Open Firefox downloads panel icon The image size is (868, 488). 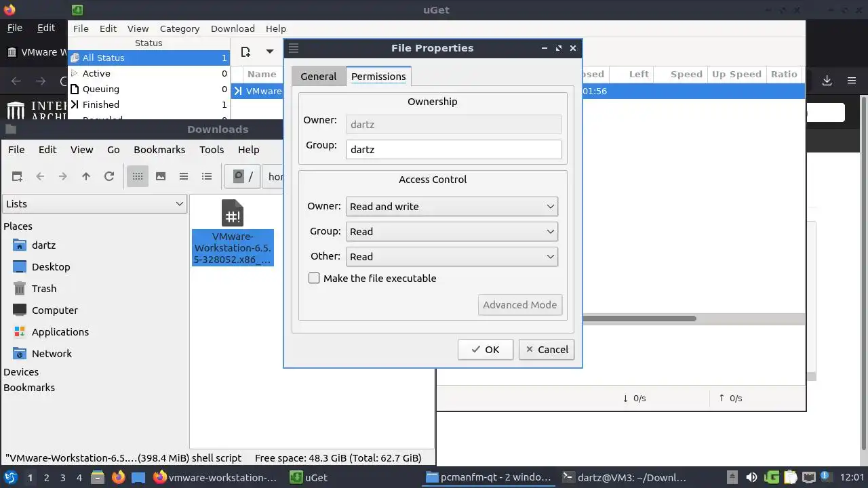[x=827, y=81]
